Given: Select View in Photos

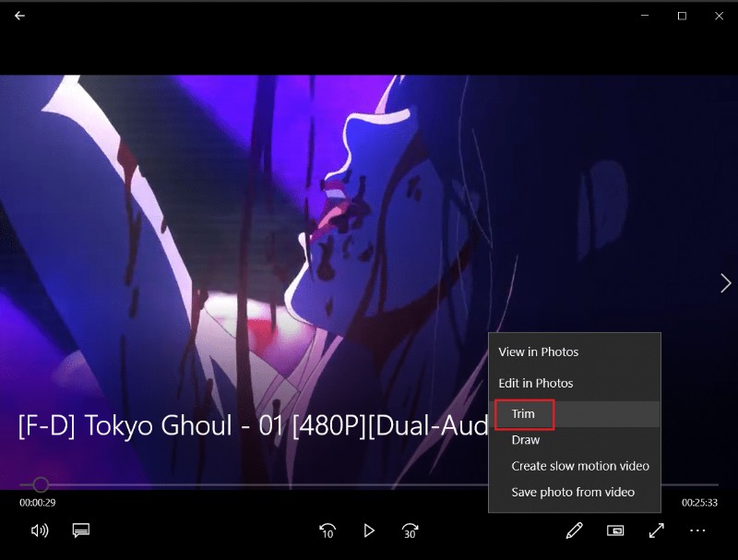Looking at the screenshot, I should 536,351.
